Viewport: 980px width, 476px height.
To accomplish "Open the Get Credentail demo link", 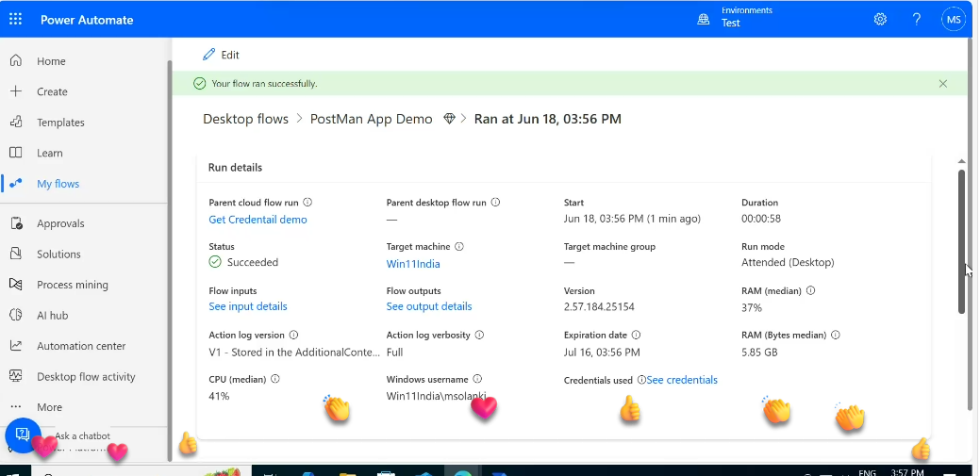I will [x=257, y=220].
